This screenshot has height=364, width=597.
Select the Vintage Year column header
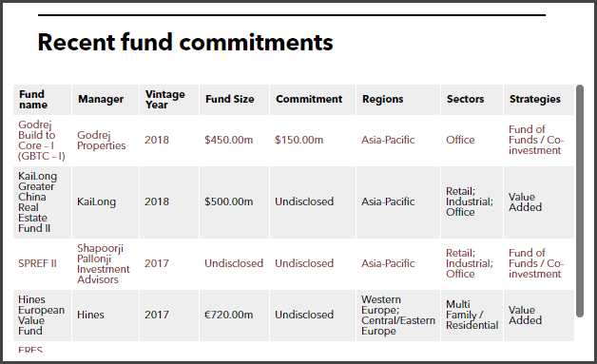coord(169,100)
